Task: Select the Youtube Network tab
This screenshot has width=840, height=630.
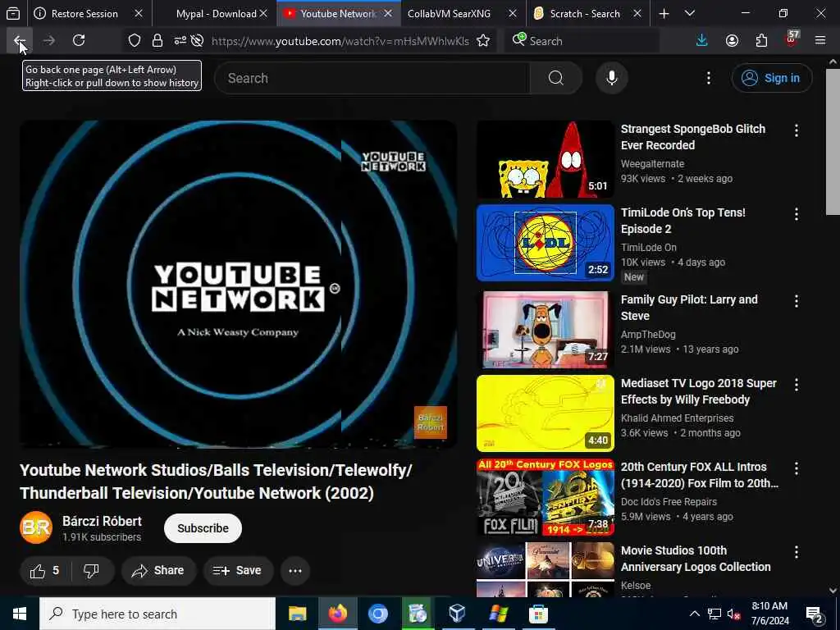Action: pos(339,14)
